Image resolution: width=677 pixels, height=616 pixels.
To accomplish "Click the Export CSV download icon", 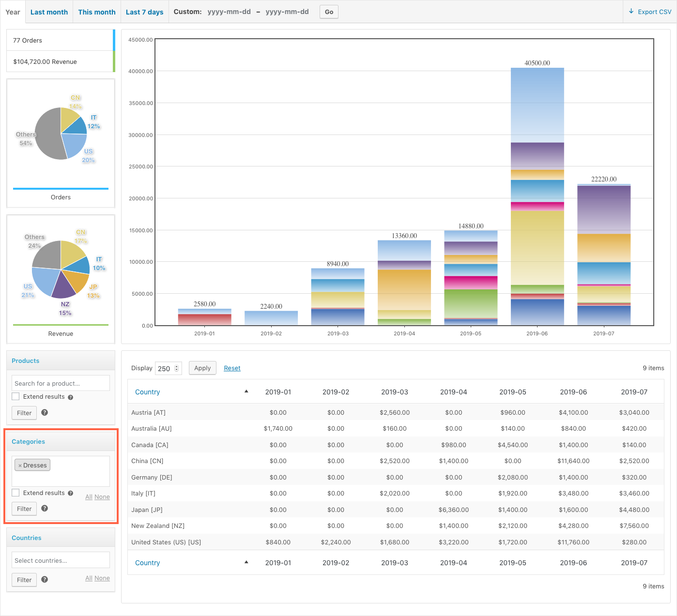I will coord(631,11).
